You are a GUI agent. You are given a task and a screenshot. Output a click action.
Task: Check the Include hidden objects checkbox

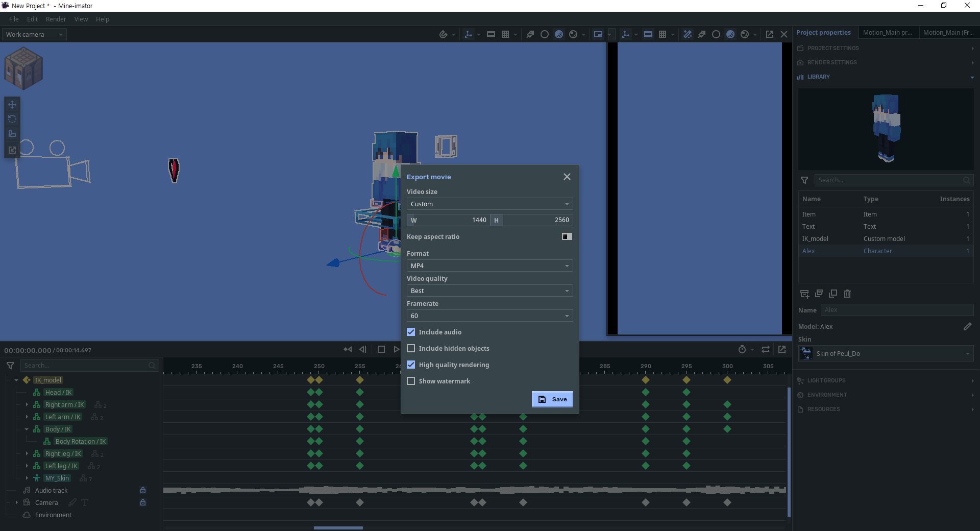click(x=411, y=348)
